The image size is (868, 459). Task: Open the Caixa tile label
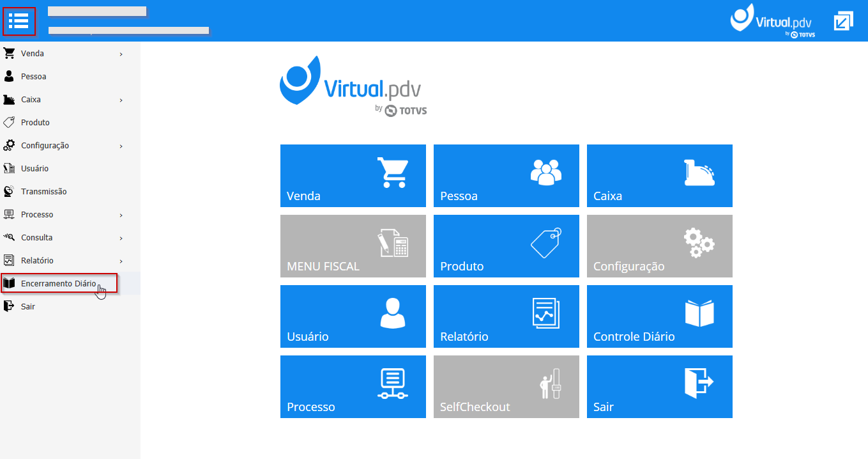pyautogui.click(x=607, y=196)
